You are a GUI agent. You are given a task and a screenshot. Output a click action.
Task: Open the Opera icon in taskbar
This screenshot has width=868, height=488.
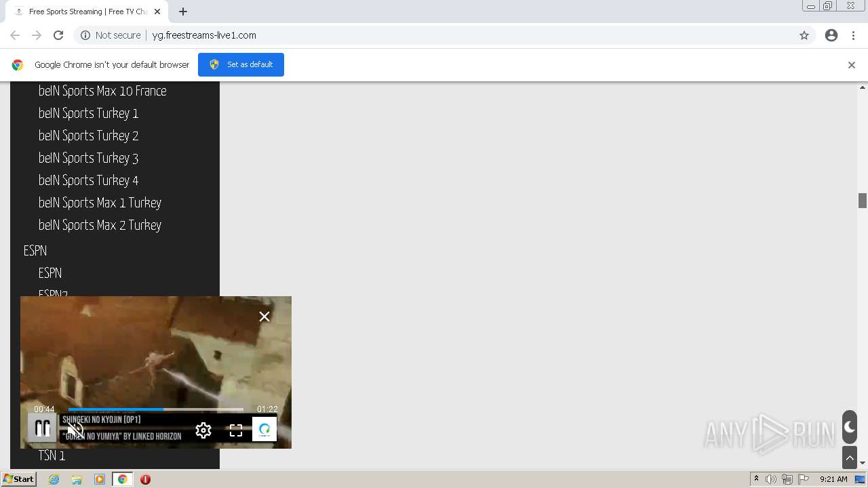point(145,479)
